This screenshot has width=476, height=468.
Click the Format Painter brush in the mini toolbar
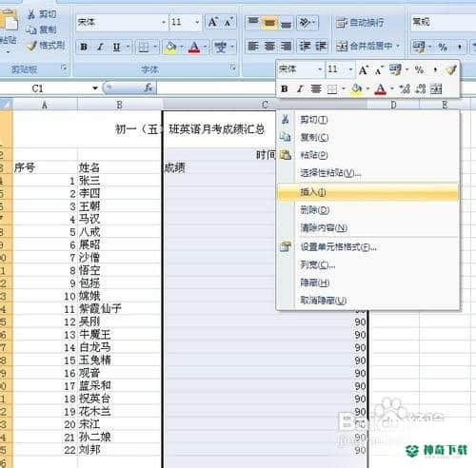pyautogui.click(x=450, y=69)
